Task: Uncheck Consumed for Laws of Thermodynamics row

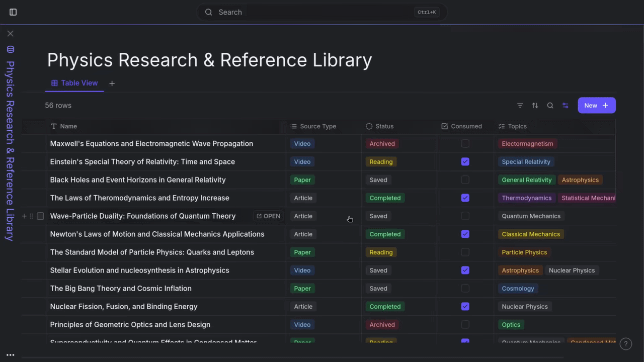Action: pos(465,198)
